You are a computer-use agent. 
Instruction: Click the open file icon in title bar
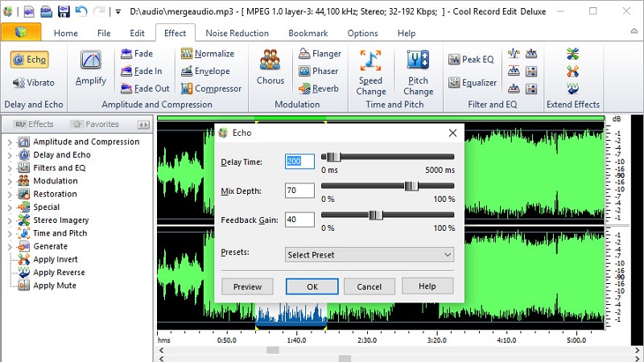(x=46, y=11)
